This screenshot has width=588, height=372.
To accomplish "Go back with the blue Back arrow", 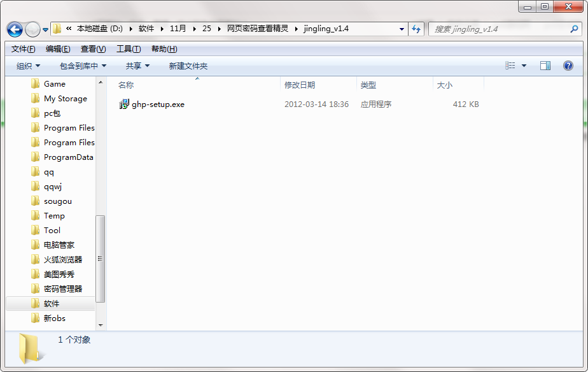I will (15, 29).
